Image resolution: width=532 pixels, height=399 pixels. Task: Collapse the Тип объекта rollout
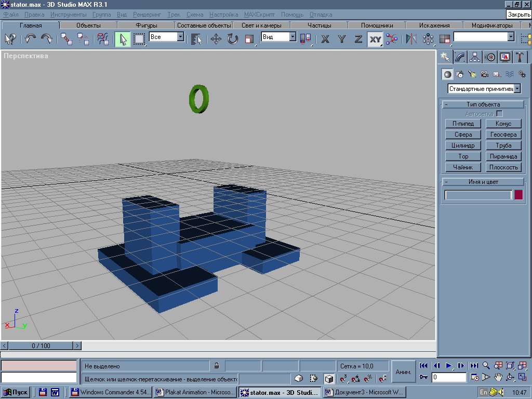point(483,104)
